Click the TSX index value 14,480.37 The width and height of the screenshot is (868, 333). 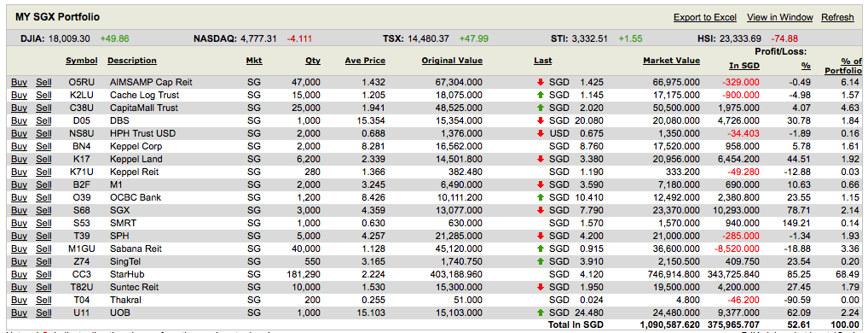tap(429, 38)
